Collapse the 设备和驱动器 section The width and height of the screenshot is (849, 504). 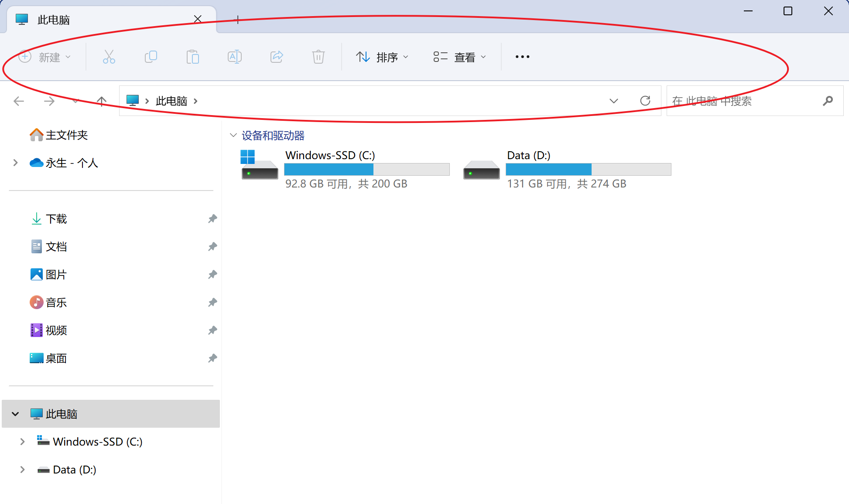[x=233, y=135]
